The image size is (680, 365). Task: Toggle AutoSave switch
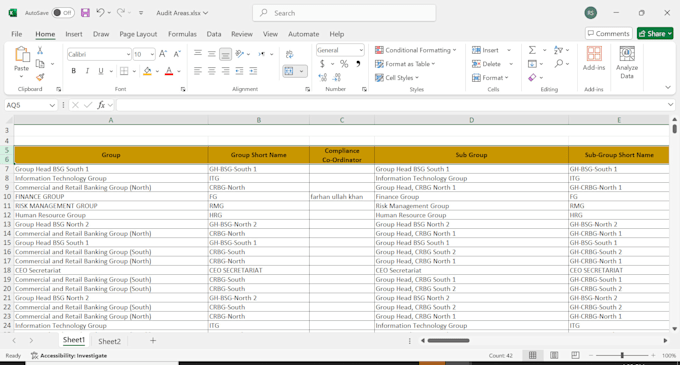pyautogui.click(x=62, y=13)
